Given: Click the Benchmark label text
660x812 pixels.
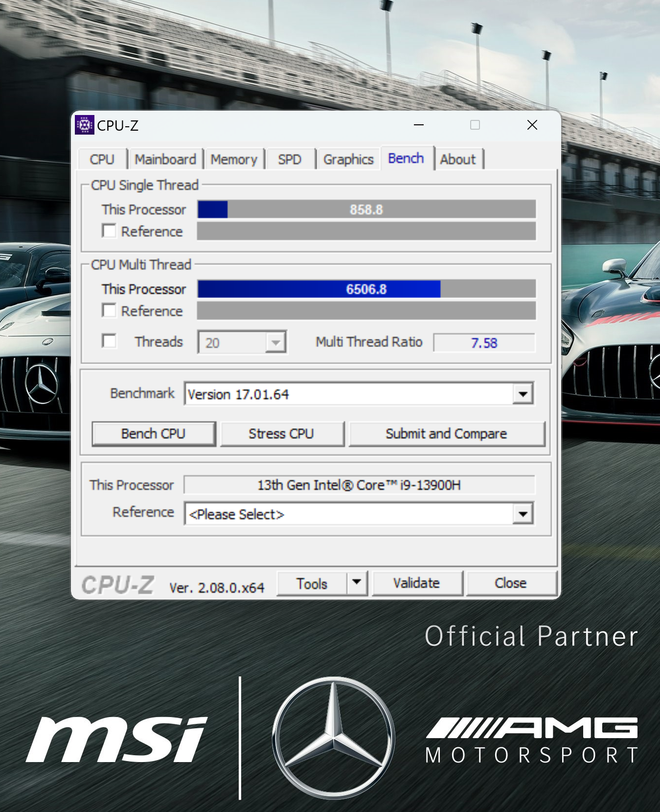Looking at the screenshot, I should [x=142, y=393].
